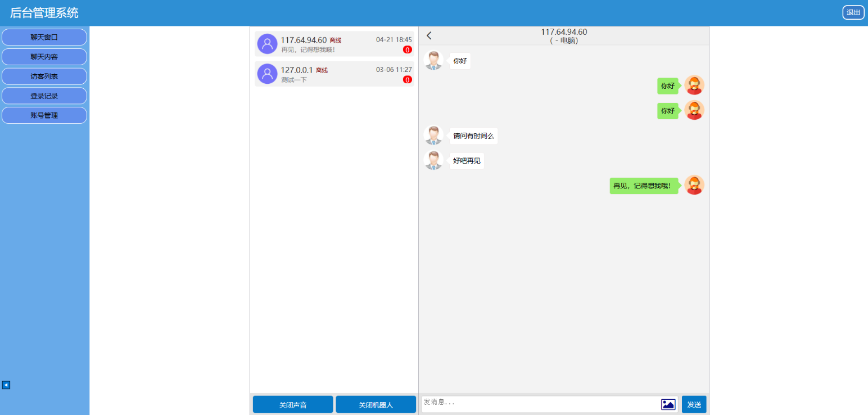The width and height of the screenshot is (868, 415).
Task: Toggle sound off with 关闭声音
Action: click(x=293, y=404)
